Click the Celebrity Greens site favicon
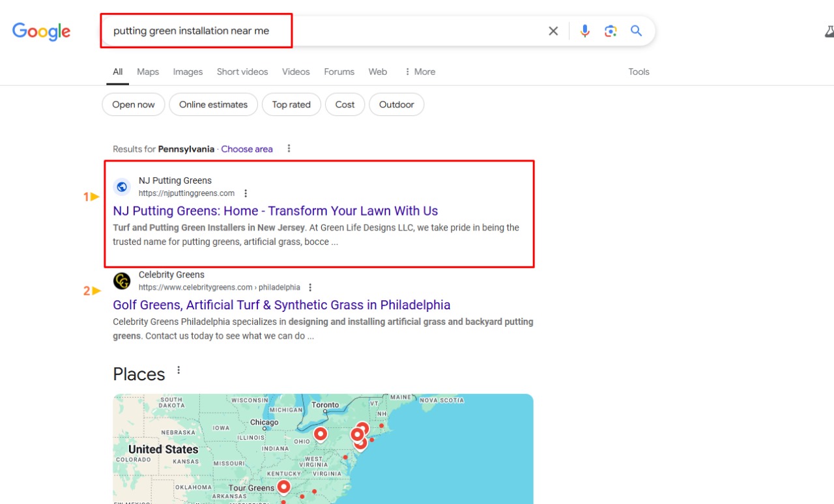Screen dimensions: 834x504 [122, 281]
